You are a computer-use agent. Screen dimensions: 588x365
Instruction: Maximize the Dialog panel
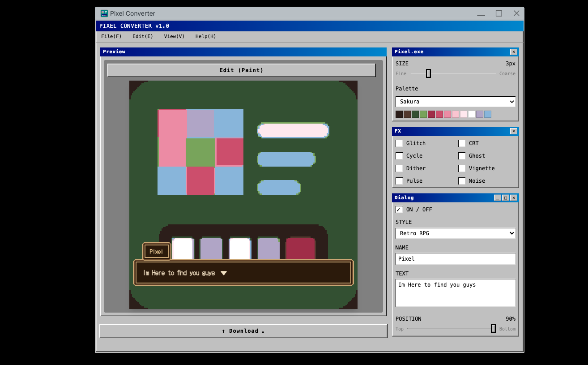[505, 198]
